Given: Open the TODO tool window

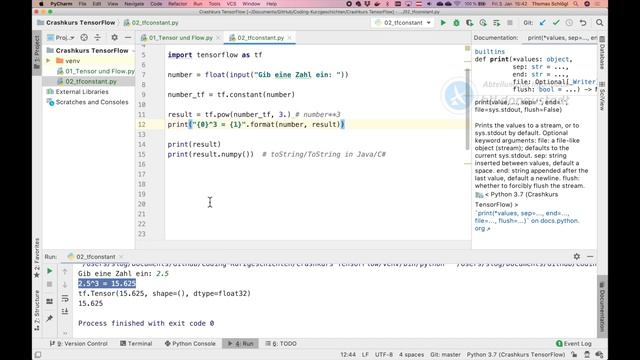Looking at the screenshot, I should [x=281, y=344].
